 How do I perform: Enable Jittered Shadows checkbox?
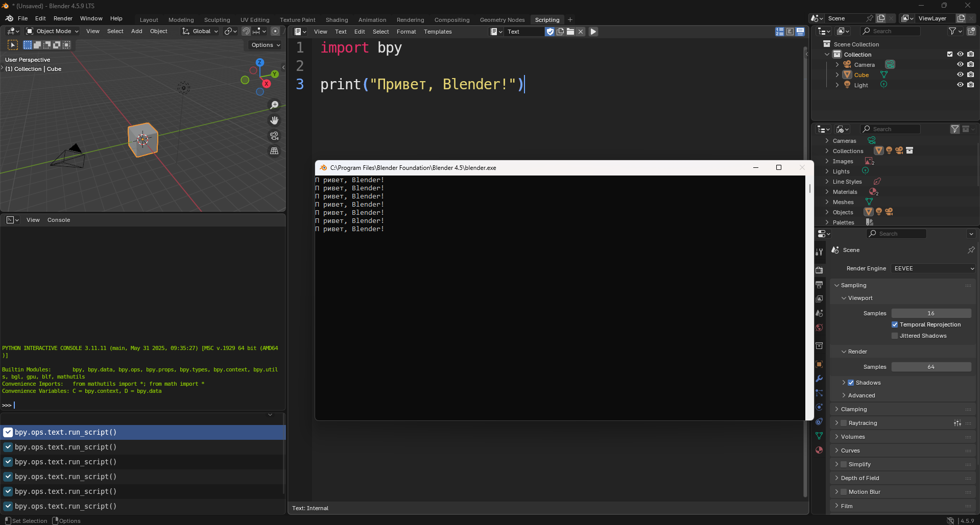(895, 336)
